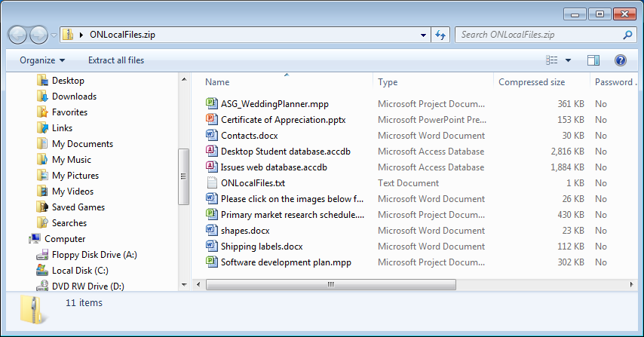The height and width of the screenshot is (337, 644).
Task: Click Text Document type for ONLocalFiles.txt
Action: [x=408, y=183]
